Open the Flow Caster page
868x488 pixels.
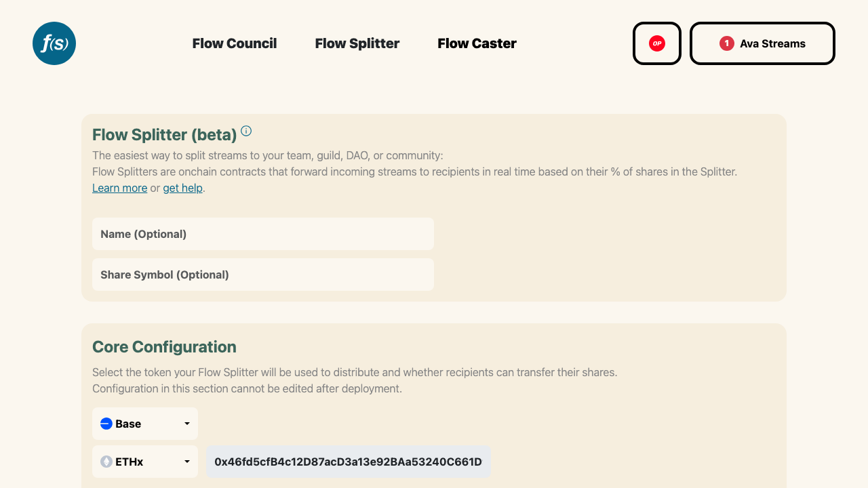[x=477, y=43]
